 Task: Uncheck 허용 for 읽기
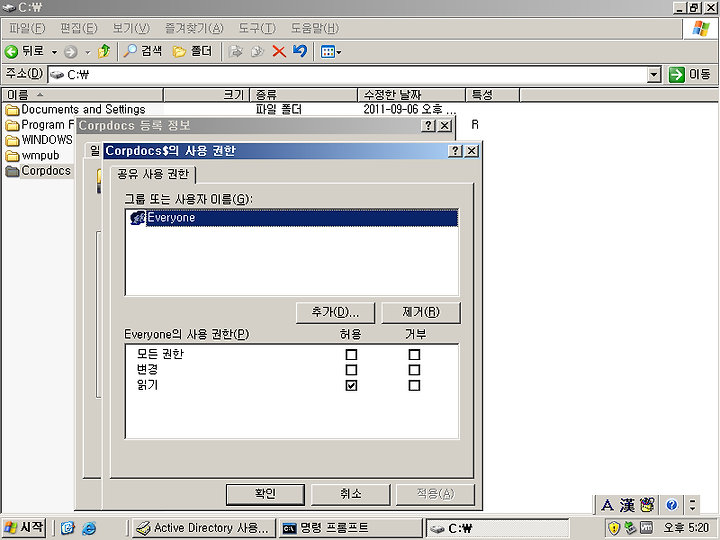(351, 385)
